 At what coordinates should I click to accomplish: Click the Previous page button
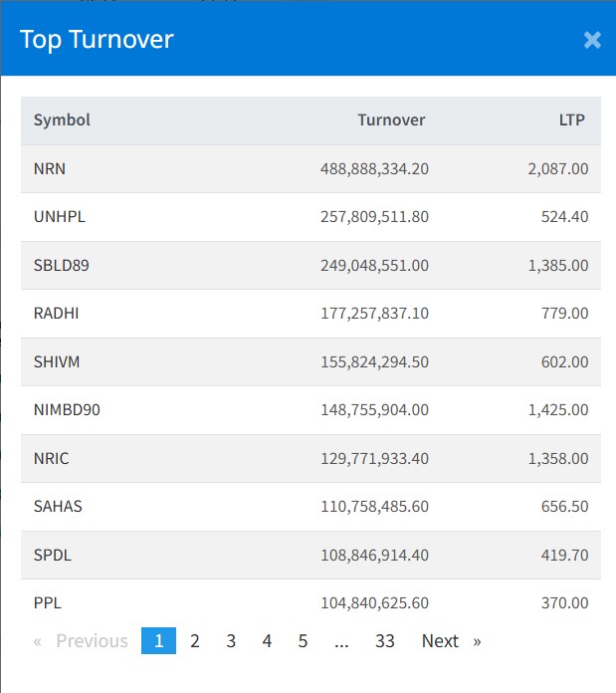[82, 641]
